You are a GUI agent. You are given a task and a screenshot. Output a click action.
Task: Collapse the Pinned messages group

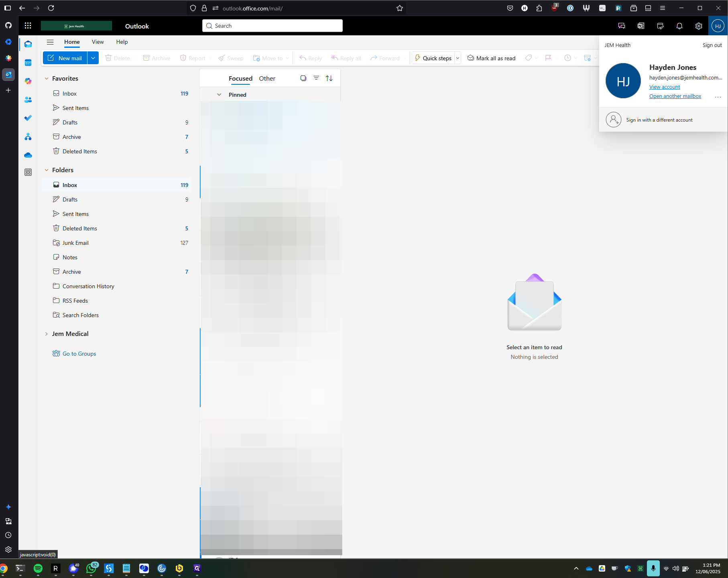[219, 95]
